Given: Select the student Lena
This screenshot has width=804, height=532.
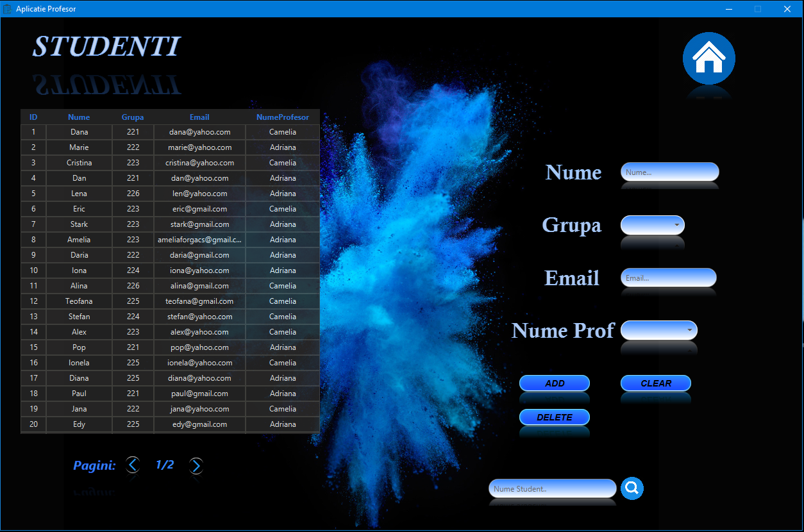Looking at the screenshot, I should [79, 194].
